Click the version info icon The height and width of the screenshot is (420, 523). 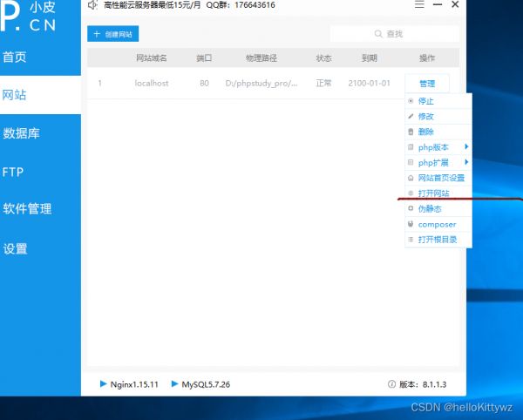tap(391, 384)
